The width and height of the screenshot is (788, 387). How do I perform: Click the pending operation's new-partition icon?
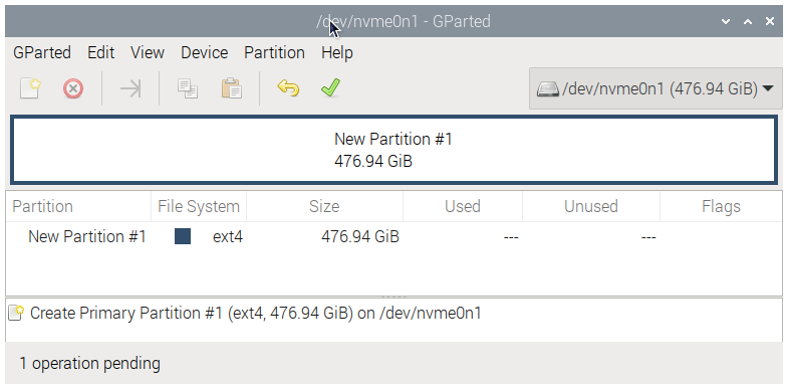[16, 313]
